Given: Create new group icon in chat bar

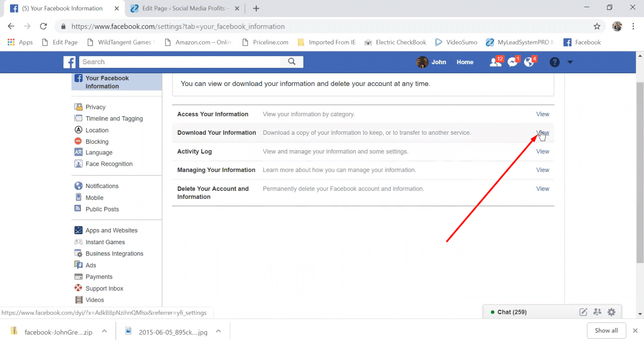Looking at the screenshot, I should coord(597,312).
